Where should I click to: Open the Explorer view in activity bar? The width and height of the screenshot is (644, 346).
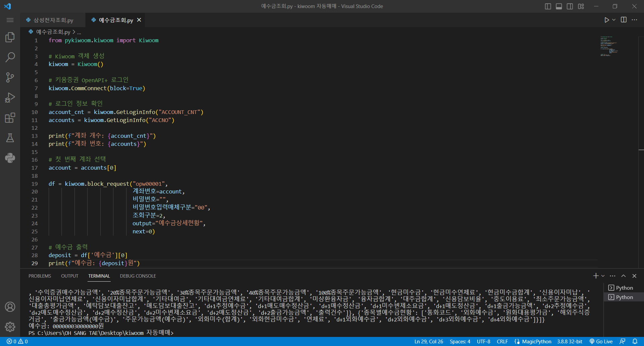10,37
